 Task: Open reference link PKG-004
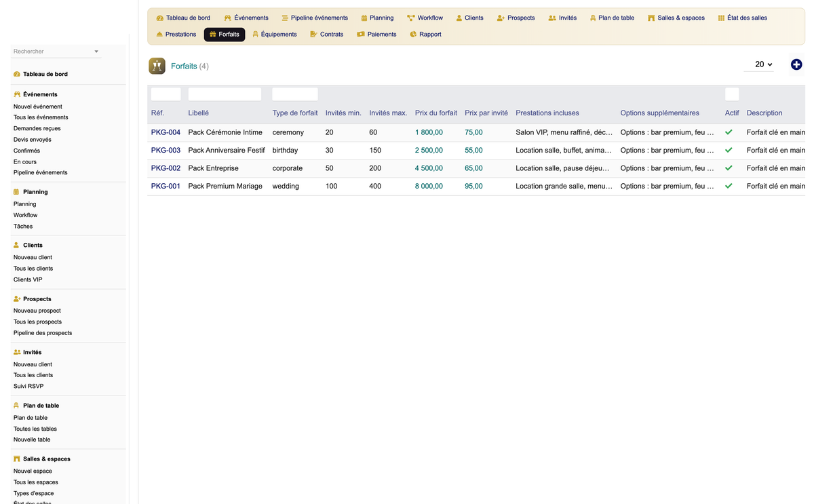(166, 132)
